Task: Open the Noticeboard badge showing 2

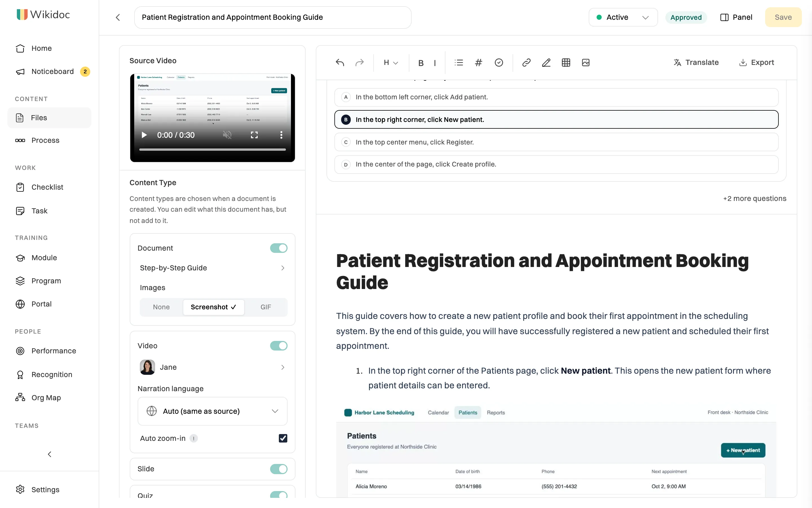Action: click(x=85, y=72)
